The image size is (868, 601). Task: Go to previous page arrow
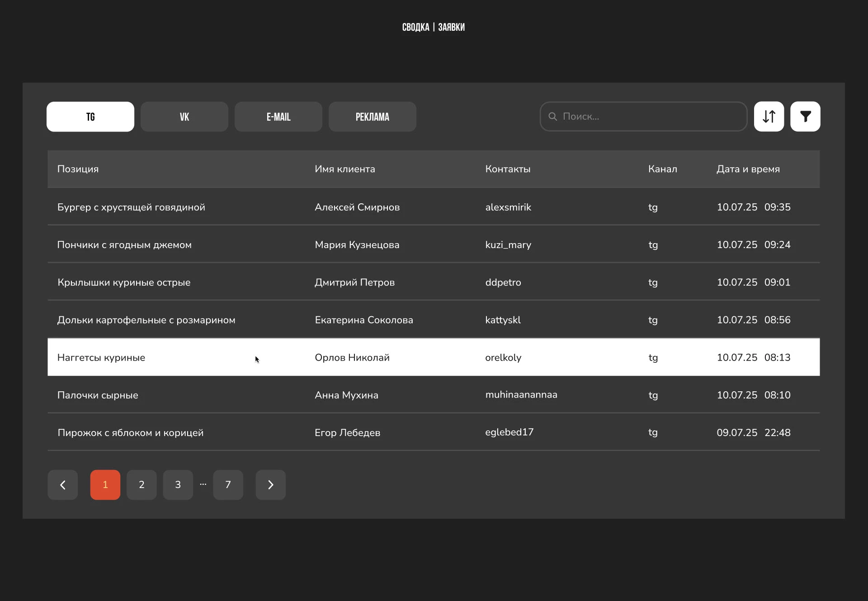tap(63, 485)
